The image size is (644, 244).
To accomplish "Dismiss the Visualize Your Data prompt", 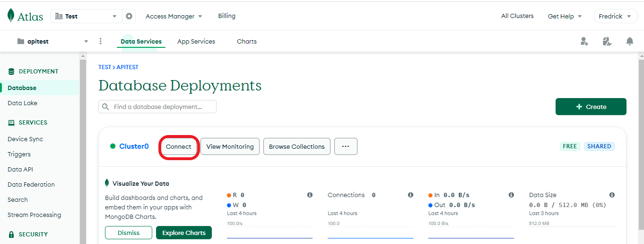I will click(129, 233).
